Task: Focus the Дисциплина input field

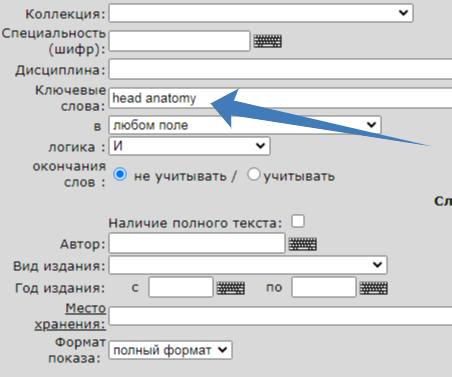Action: (280, 69)
